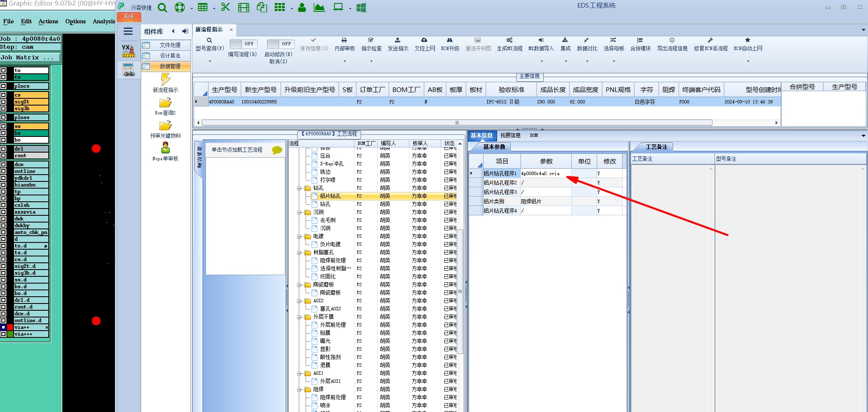Switch to BOM tab
868x412 pixels.
pyautogui.click(x=534, y=135)
